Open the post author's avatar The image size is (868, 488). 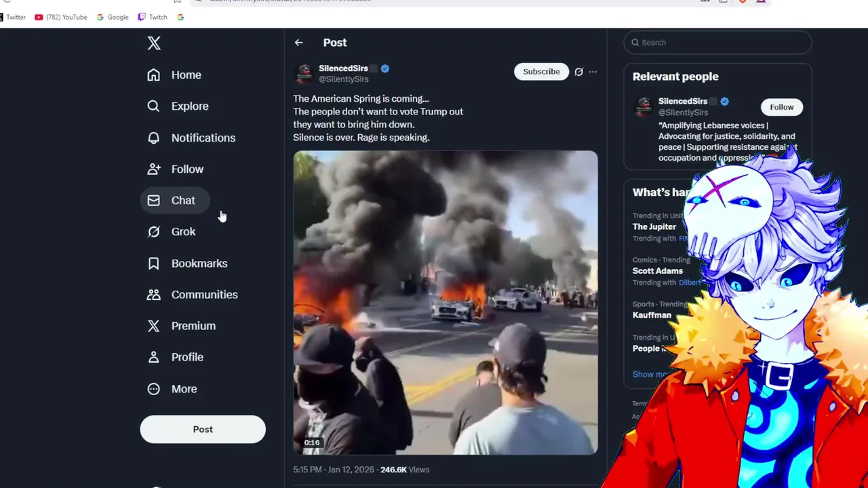tap(304, 73)
